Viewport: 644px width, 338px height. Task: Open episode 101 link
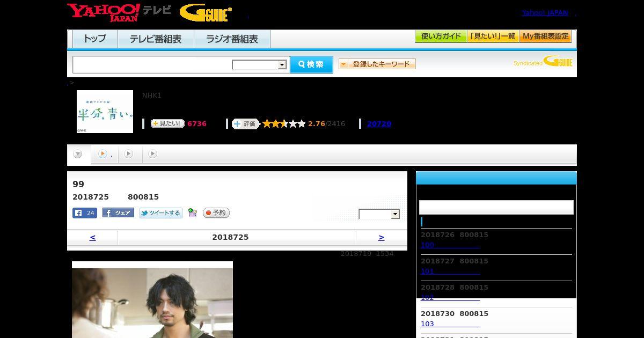pyautogui.click(x=450, y=271)
